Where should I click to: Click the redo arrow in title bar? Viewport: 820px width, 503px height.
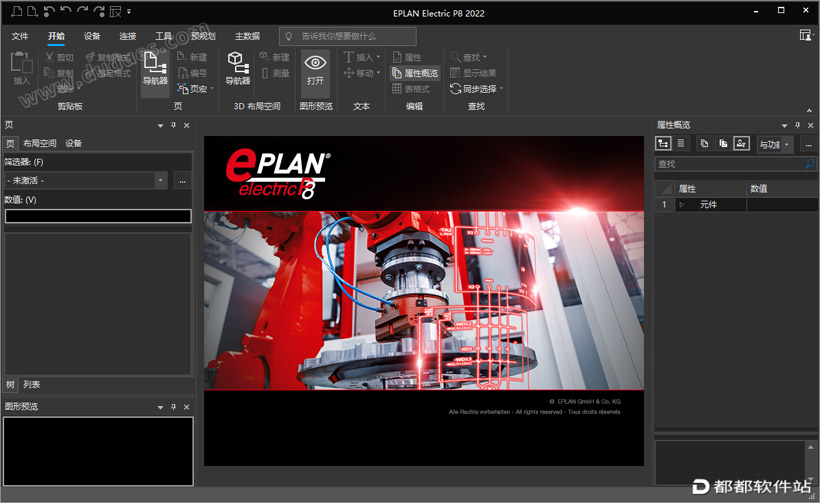tap(82, 11)
